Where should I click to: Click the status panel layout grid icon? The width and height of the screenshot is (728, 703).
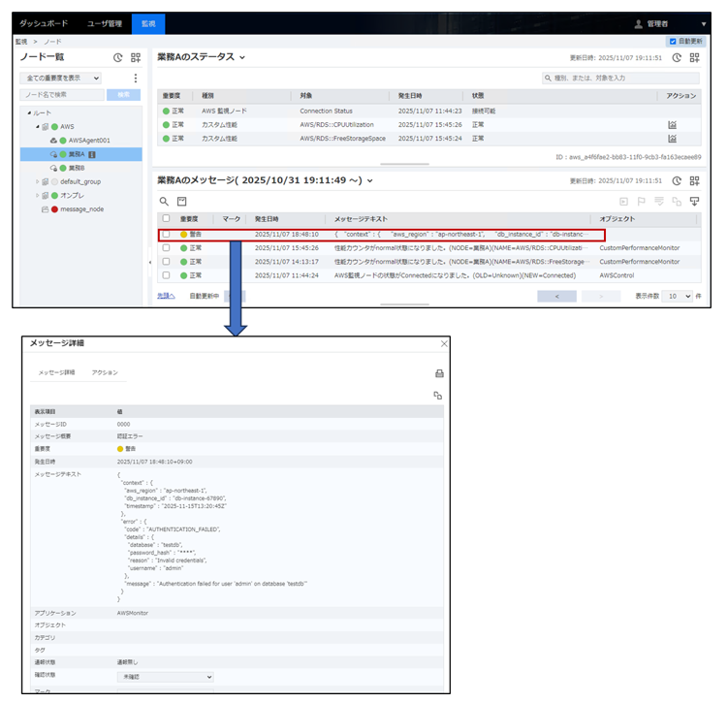click(x=694, y=58)
